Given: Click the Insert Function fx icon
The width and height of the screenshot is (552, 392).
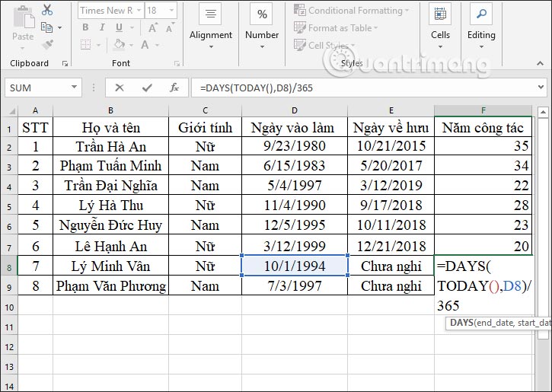Looking at the screenshot, I should tap(174, 88).
